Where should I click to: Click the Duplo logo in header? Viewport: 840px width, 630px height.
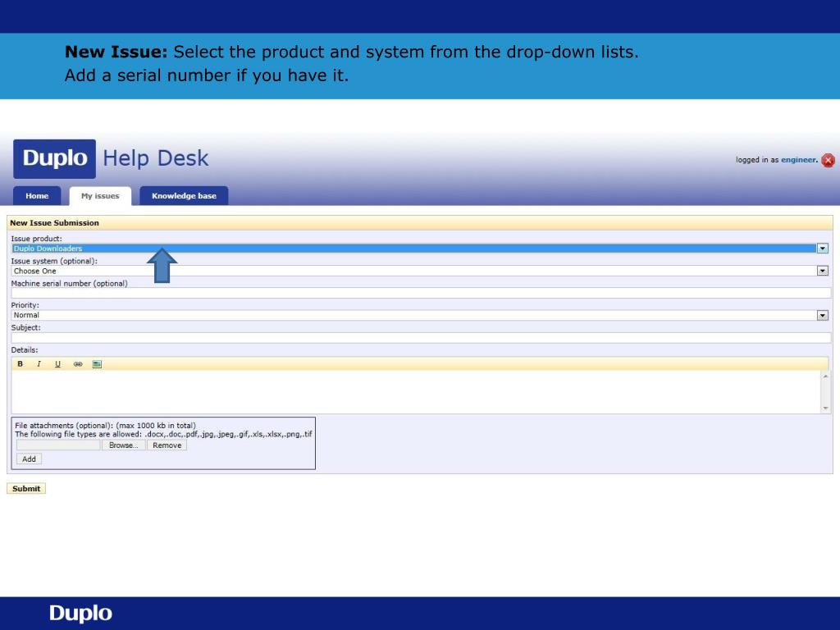[x=55, y=158]
